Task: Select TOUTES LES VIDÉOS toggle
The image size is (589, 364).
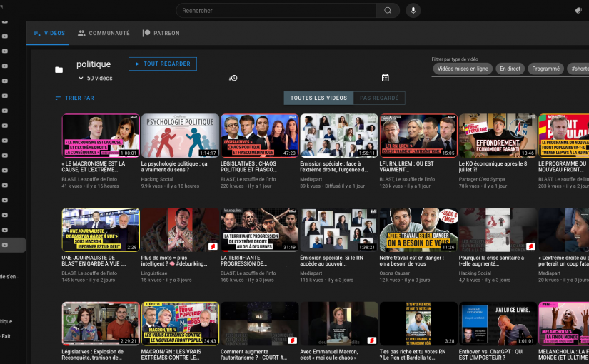Action: tap(318, 98)
